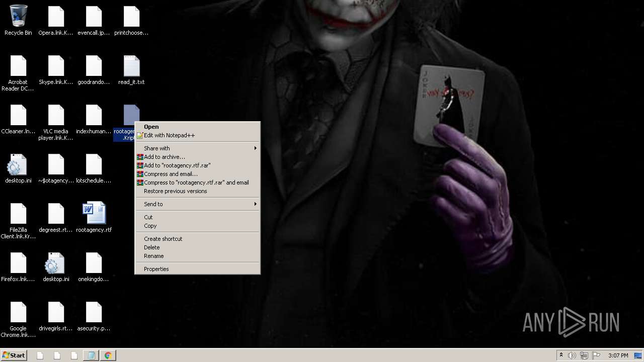Open Google Chrome from the taskbar
The image size is (644, 362).
[108, 355]
